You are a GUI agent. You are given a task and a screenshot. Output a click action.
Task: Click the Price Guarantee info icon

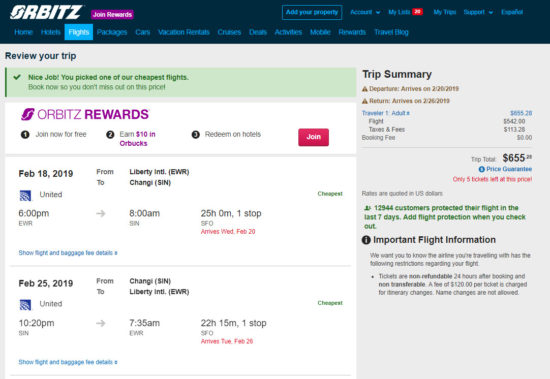(x=482, y=169)
